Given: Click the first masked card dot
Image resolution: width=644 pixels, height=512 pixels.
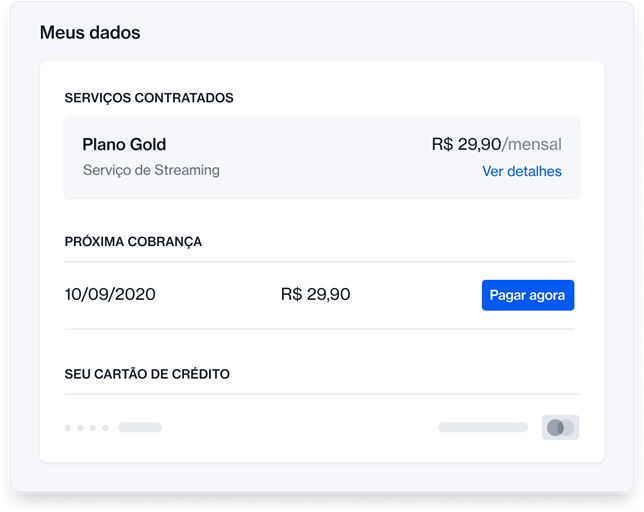Looking at the screenshot, I should pyautogui.click(x=68, y=428).
